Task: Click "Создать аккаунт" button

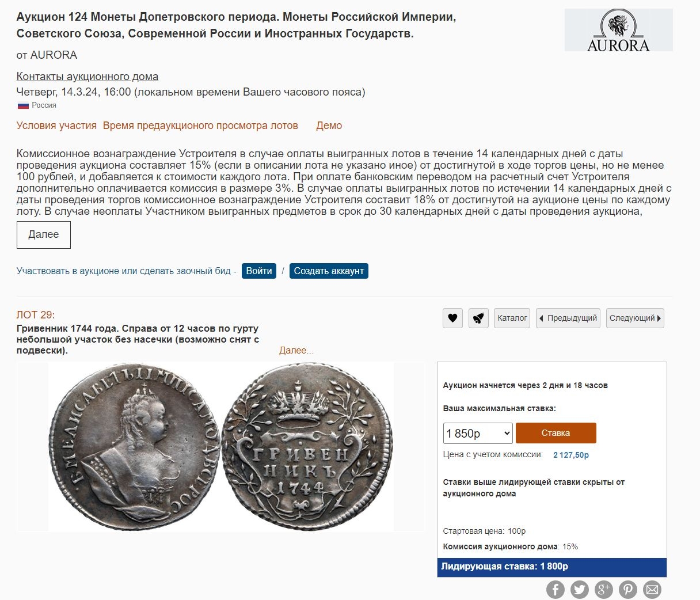Action: point(329,271)
